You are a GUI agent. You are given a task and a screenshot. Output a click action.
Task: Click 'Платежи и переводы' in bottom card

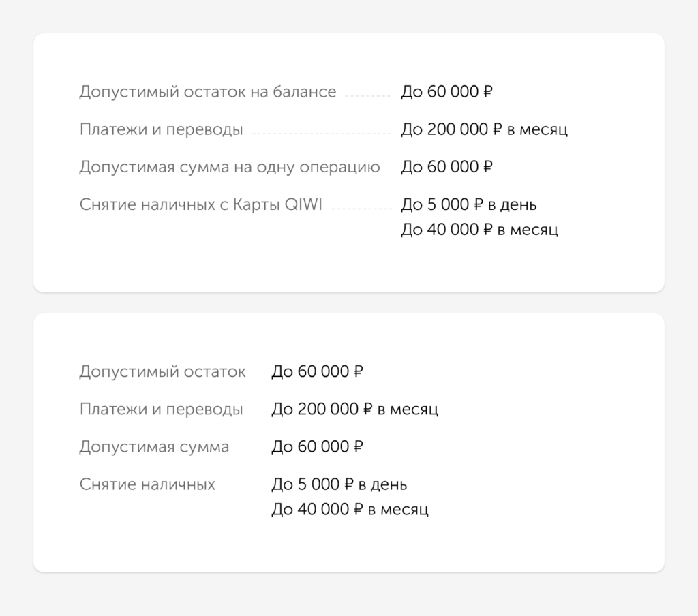[161, 410]
